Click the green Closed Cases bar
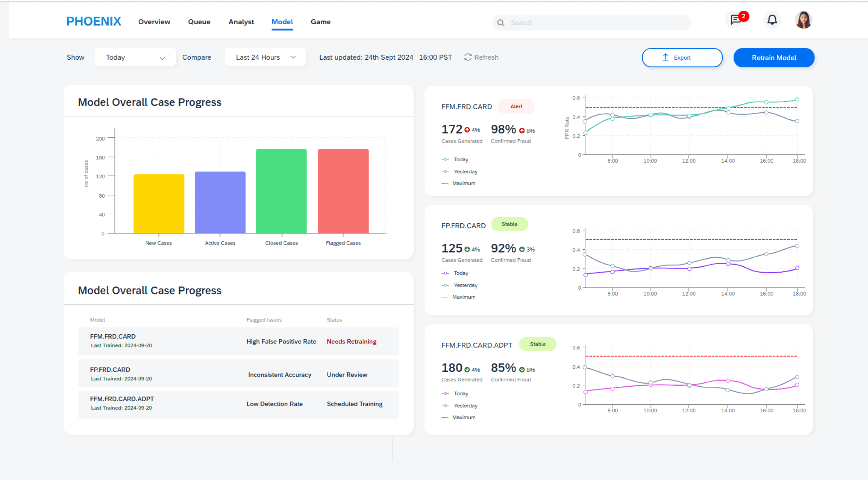 click(281, 191)
